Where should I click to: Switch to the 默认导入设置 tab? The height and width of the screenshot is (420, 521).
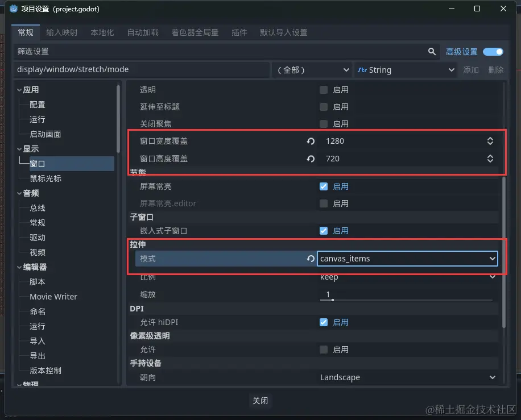click(284, 32)
